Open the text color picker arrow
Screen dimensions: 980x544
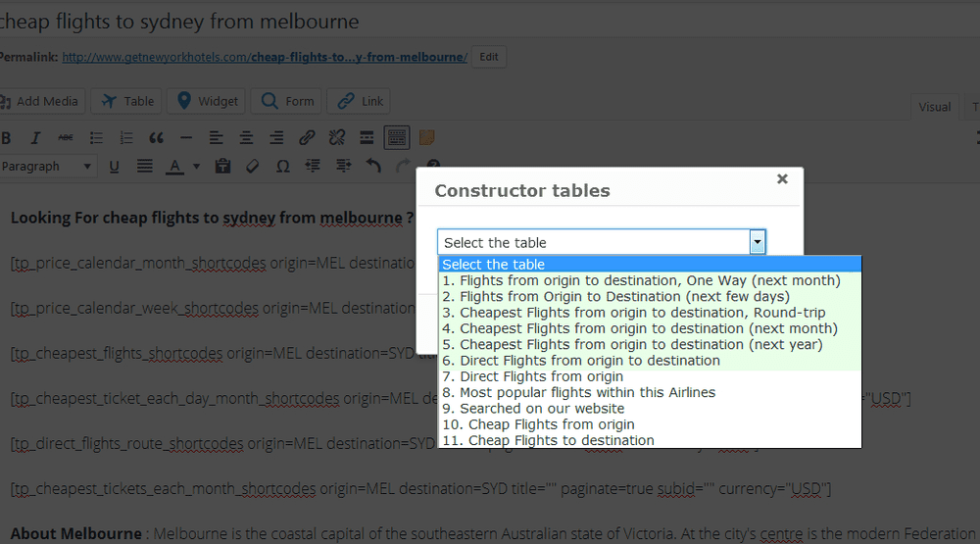pos(196,167)
